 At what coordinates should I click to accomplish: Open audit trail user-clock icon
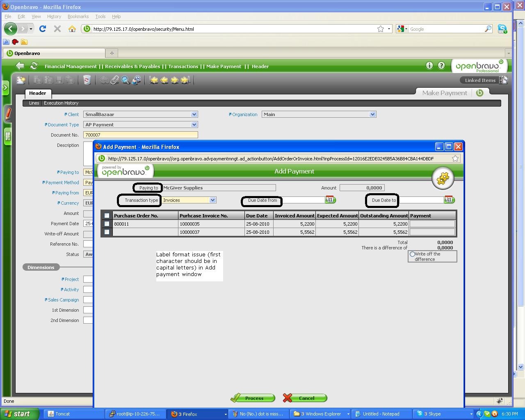(x=136, y=80)
